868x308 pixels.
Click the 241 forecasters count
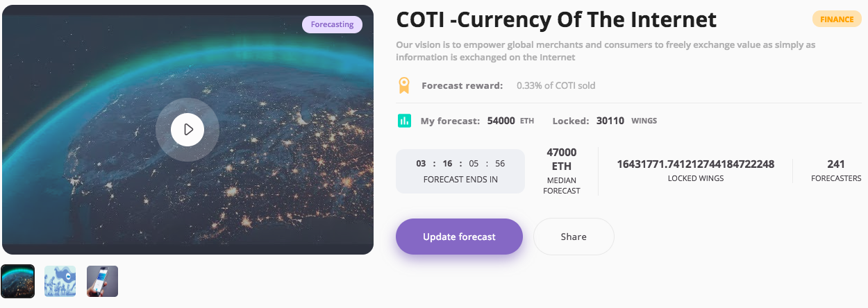pos(836,164)
